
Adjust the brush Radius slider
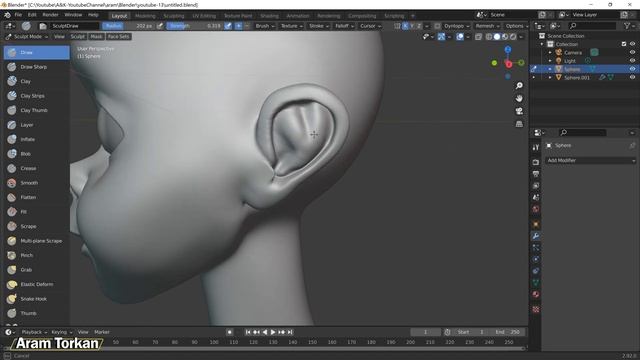tap(128, 26)
